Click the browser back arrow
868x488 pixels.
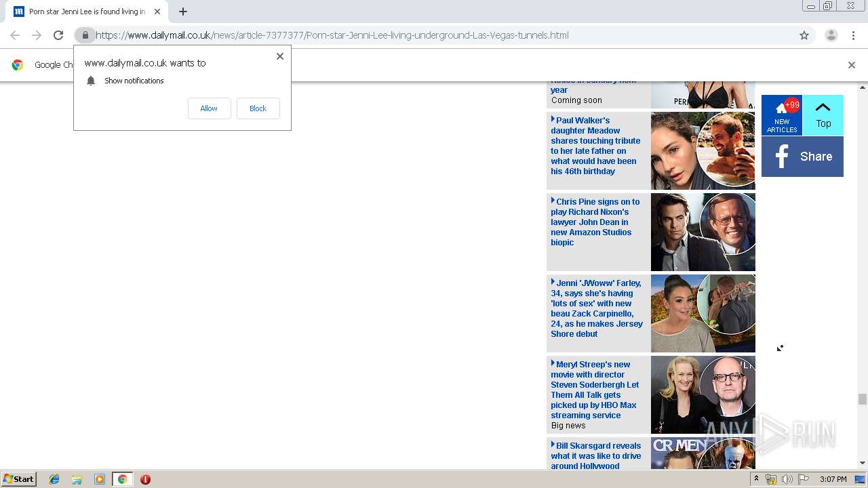point(15,35)
